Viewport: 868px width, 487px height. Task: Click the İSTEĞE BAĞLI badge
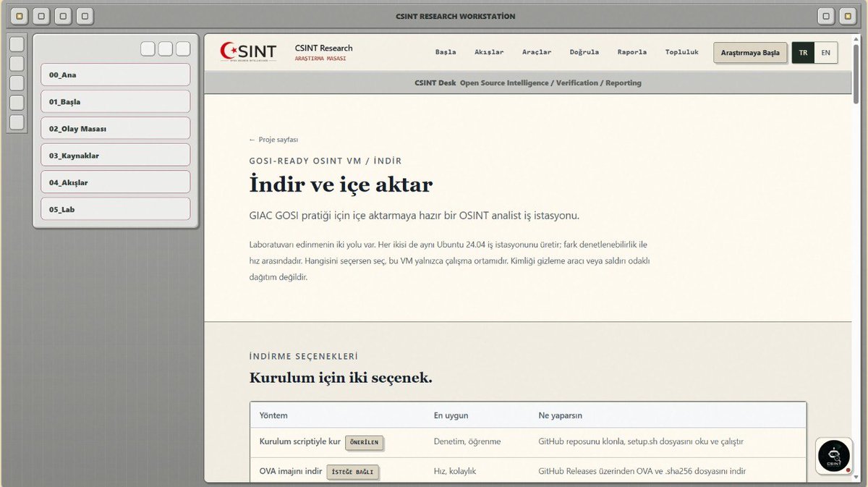click(x=353, y=472)
